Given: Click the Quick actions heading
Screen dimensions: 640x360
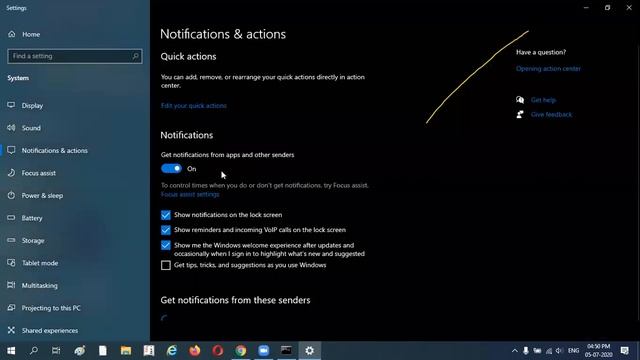Looking at the screenshot, I should pos(188,56).
